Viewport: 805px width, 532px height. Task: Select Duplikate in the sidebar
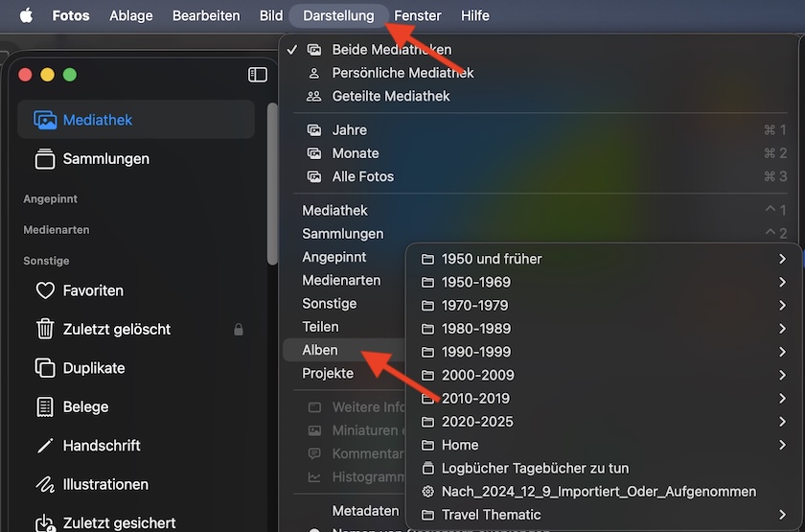[93, 368]
